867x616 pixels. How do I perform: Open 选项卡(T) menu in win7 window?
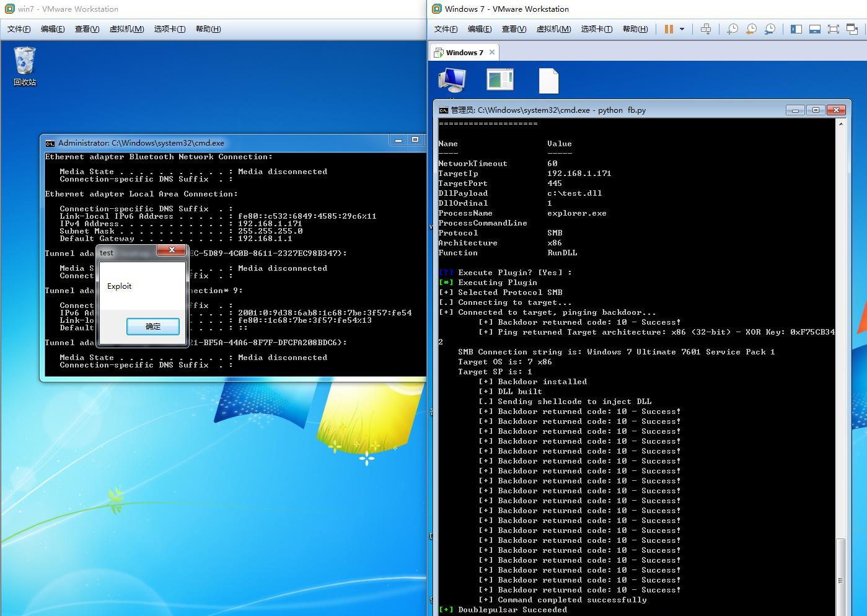pyautogui.click(x=170, y=29)
